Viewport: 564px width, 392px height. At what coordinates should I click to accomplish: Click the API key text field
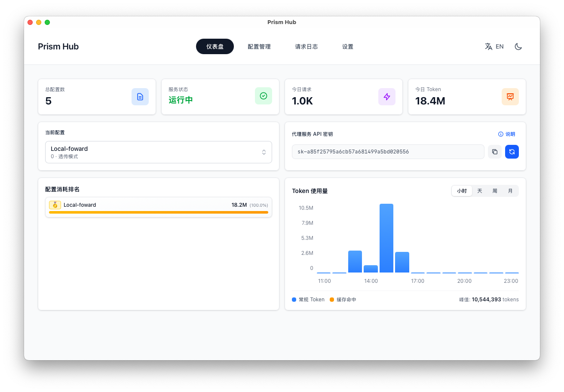point(388,152)
